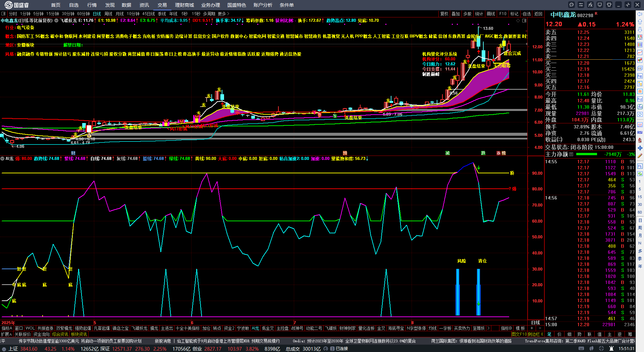Screen dimensions: 644x352
Task: Click the keyboard icon in status bar
Action: click(581, 349)
